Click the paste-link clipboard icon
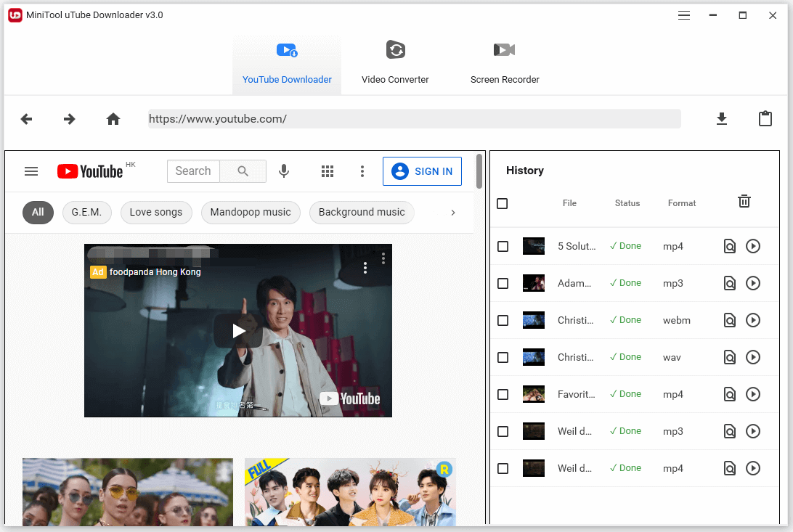The image size is (793, 532). point(765,118)
